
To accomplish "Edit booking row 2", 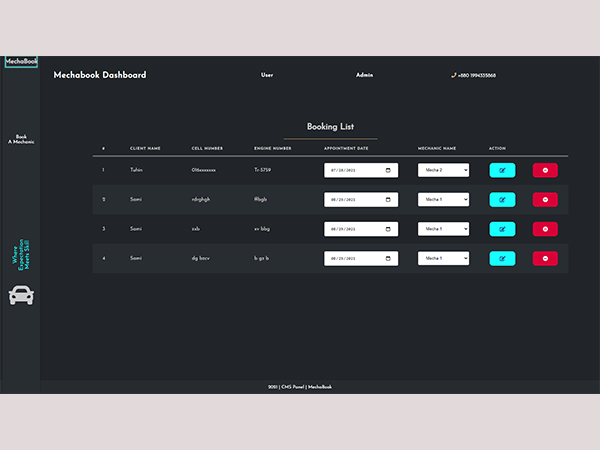I will 502,200.
